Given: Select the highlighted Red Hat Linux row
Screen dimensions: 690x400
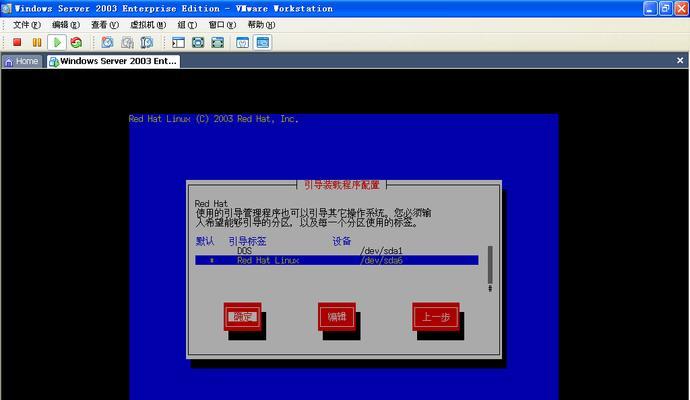Looking at the screenshot, I should coord(337,261).
